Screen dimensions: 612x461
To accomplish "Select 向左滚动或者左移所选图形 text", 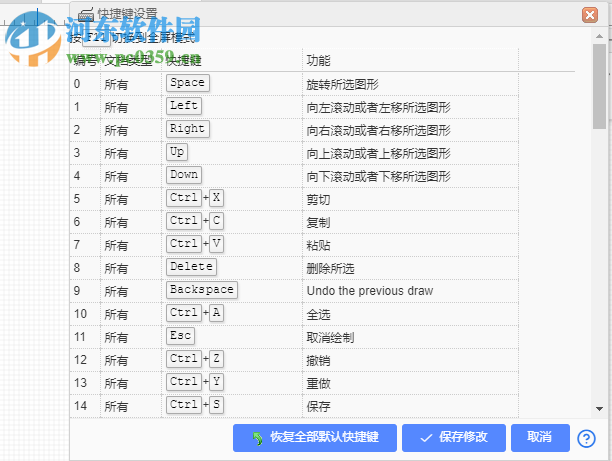I will 379,107.
